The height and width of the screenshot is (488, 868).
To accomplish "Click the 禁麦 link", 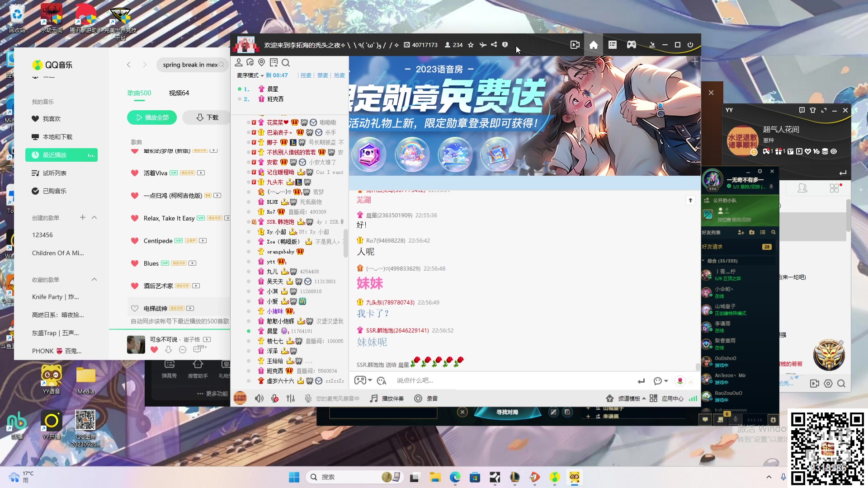I will point(323,75).
